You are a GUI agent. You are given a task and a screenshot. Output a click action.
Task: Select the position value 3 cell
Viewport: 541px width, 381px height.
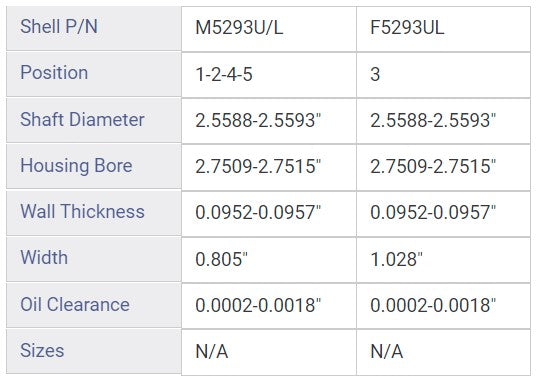(x=443, y=75)
